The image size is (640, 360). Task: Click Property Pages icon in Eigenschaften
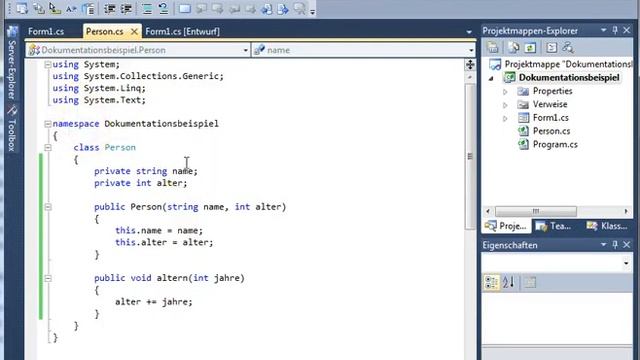(x=530, y=282)
